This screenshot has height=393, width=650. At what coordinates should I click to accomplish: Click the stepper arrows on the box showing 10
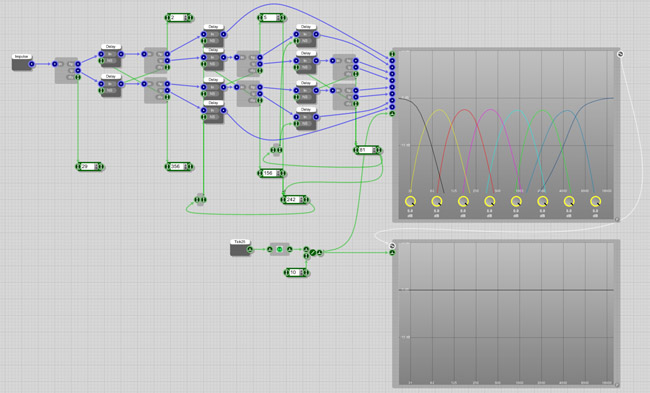[302, 272]
